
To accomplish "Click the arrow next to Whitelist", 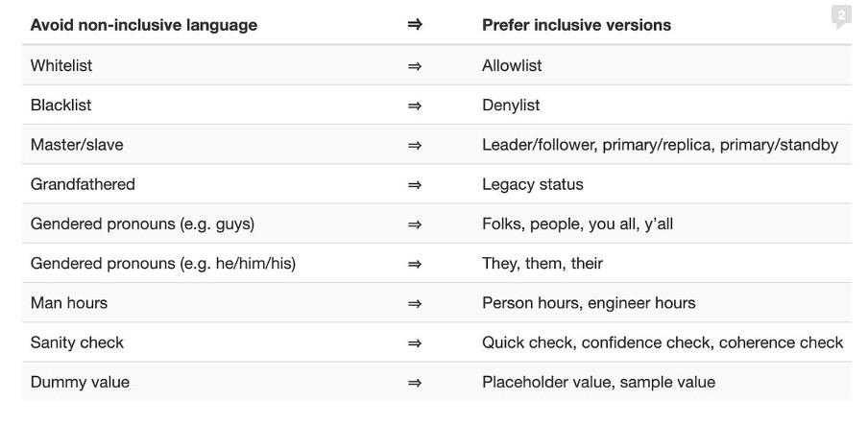I will tap(415, 66).
